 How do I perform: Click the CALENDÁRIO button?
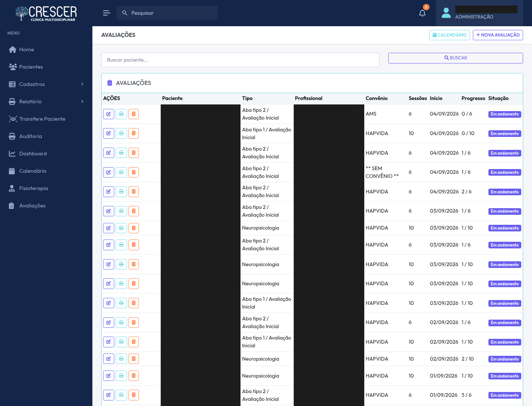450,35
